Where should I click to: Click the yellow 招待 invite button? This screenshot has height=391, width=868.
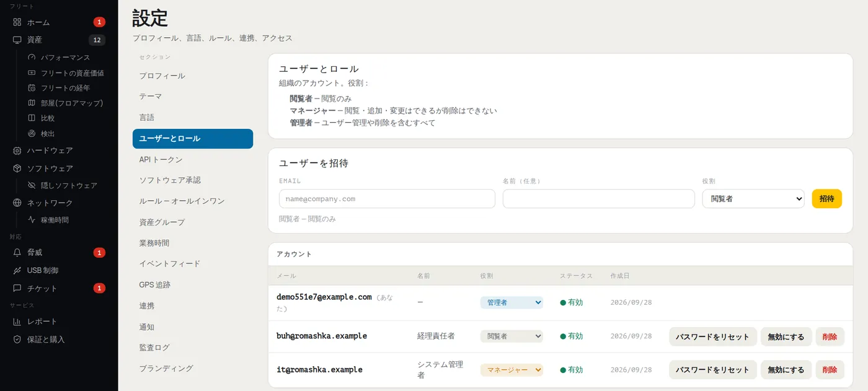coord(826,199)
